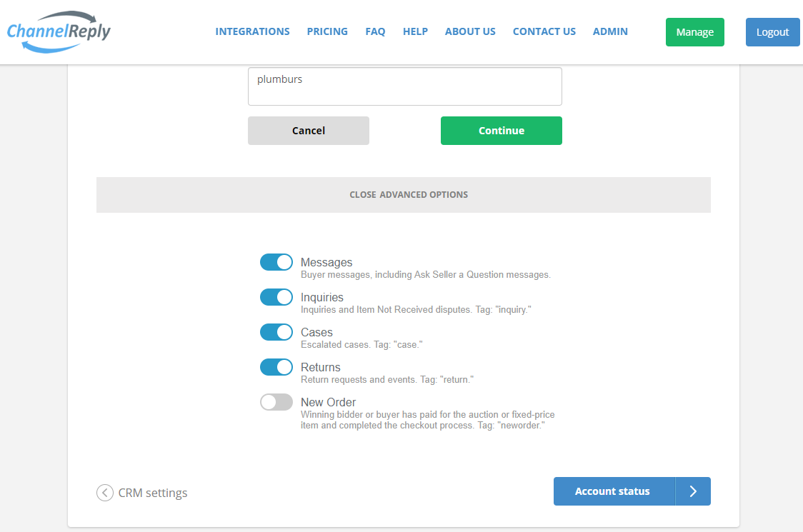The height and width of the screenshot is (532, 803).
Task: Navigate to About Us
Action: tap(470, 31)
